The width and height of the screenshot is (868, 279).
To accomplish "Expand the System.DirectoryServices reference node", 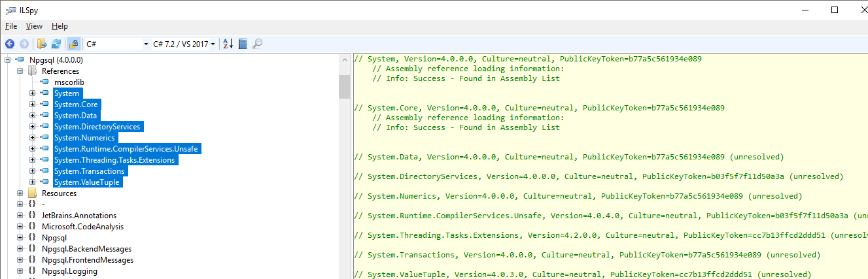I will 32,127.
